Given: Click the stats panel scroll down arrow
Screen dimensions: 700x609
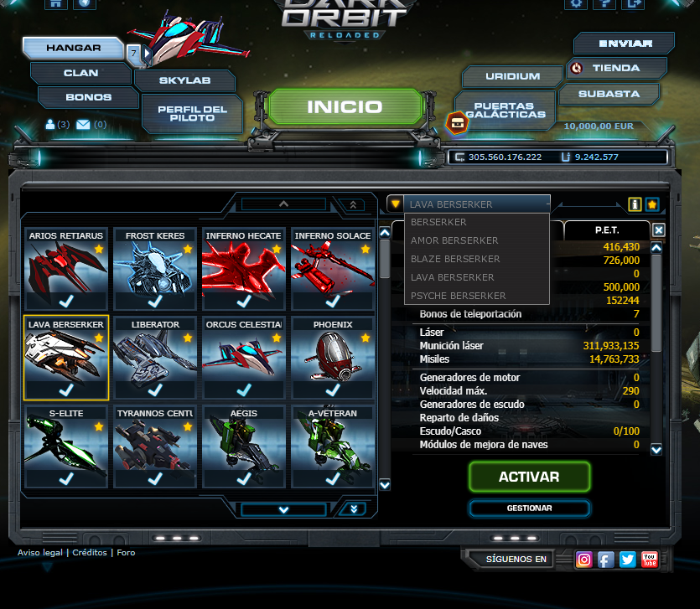Looking at the screenshot, I should (656, 449).
